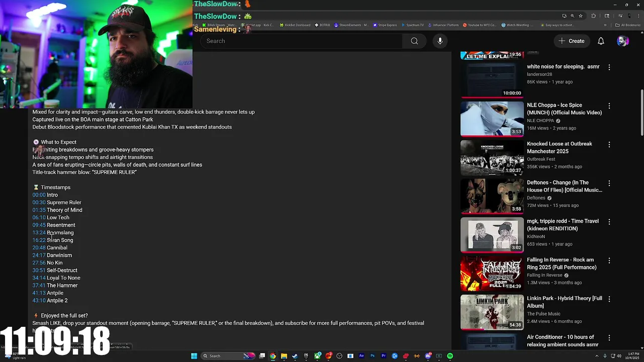Jump to timestamp 30:51 Self-Destruct
Viewport: 644px width, 362px height.
pos(39,270)
